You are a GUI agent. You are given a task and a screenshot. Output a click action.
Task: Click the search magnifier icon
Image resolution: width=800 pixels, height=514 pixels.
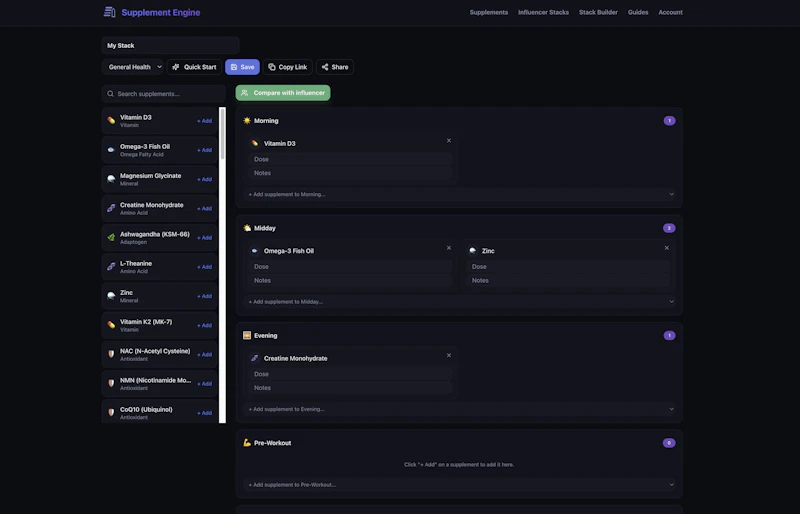click(110, 94)
